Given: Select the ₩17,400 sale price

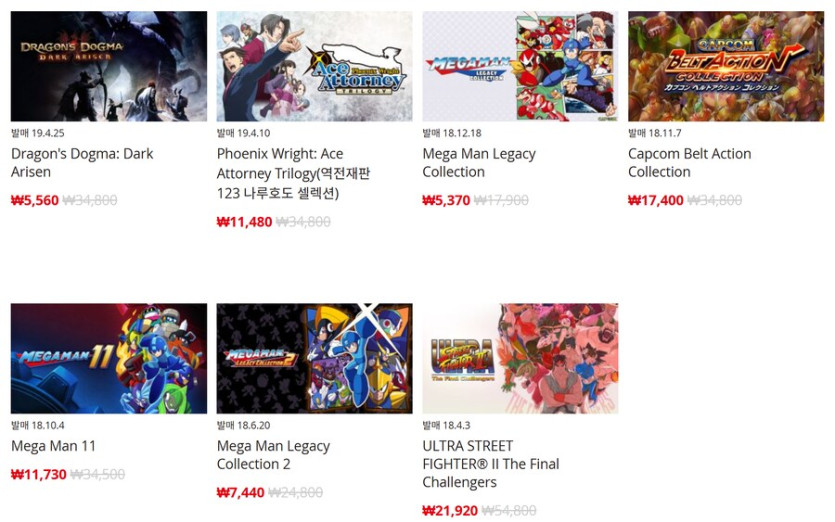Looking at the screenshot, I should (x=656, y=200).
